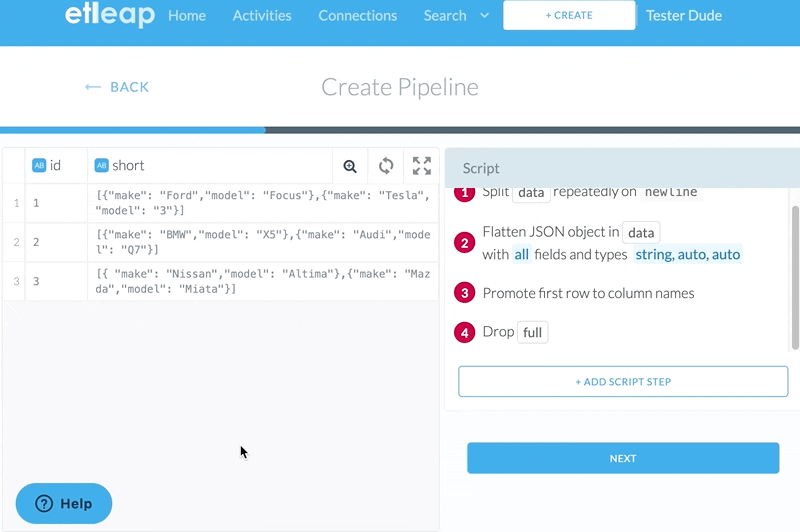This screenshot has width=800, height=532.
Task: Open the Connections page
Action: (357, 15)
